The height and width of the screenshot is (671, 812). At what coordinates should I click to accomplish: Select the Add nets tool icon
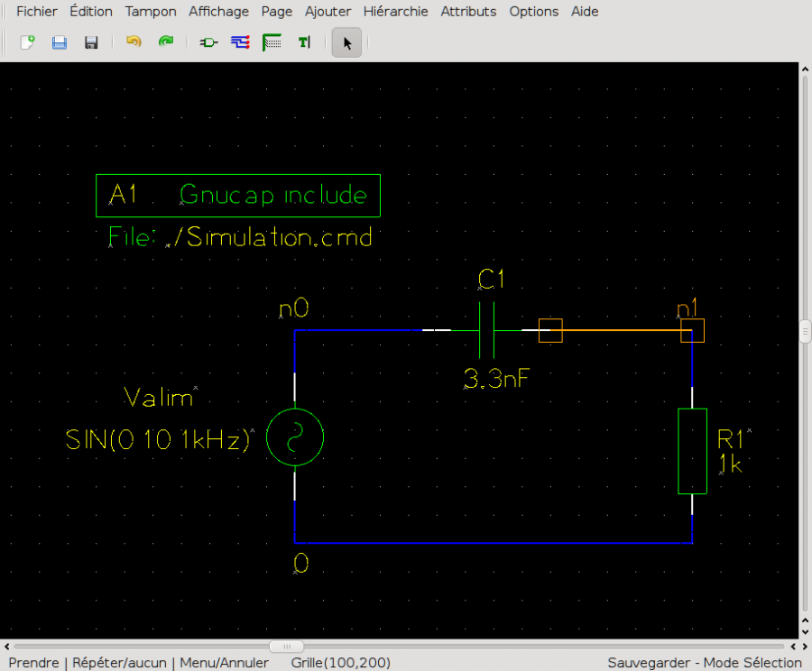[240, 41]
